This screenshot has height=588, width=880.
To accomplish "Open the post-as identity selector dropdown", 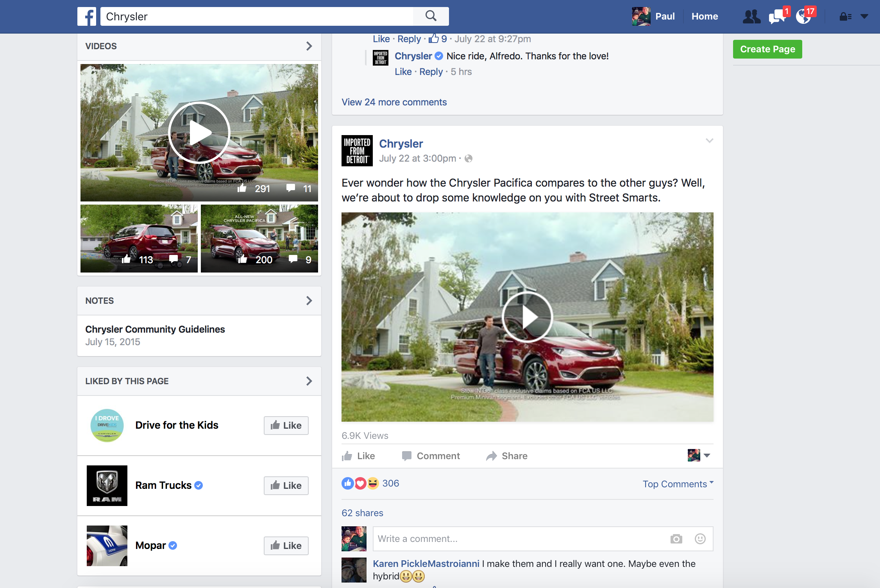I will 699,455.
